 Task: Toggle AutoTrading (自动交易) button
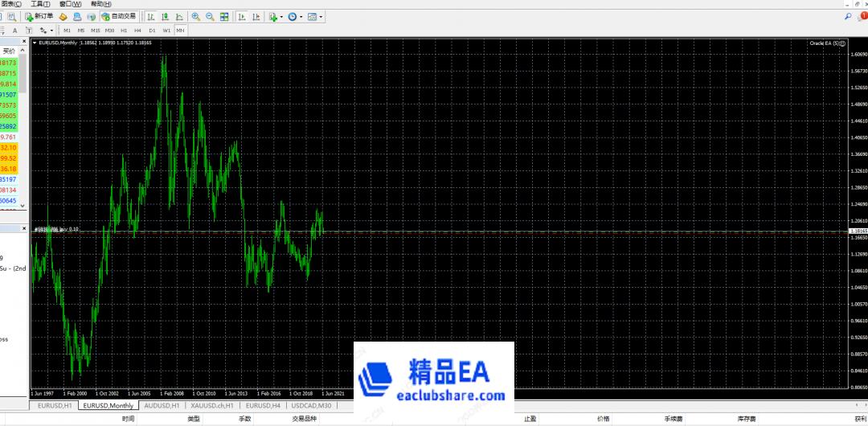point(118,16)
